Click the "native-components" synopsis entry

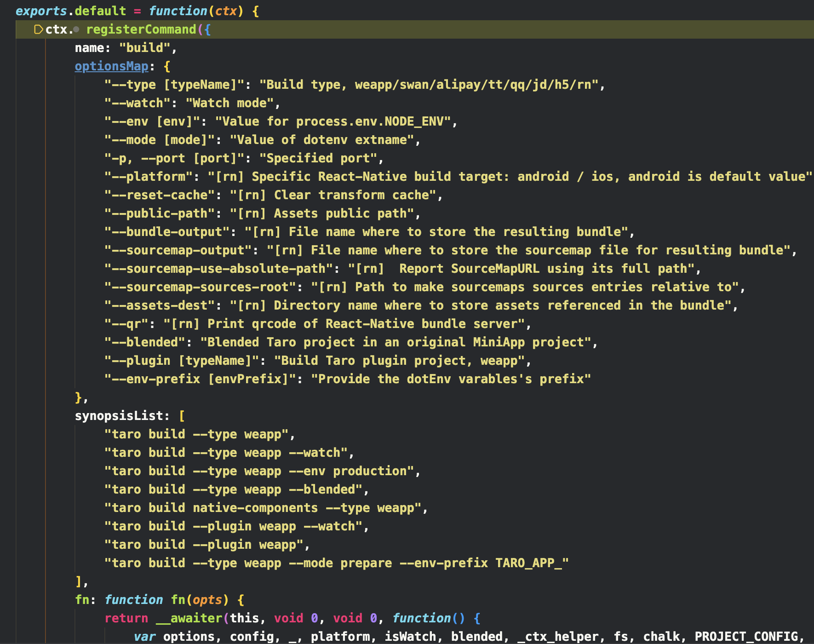(263, 508)
